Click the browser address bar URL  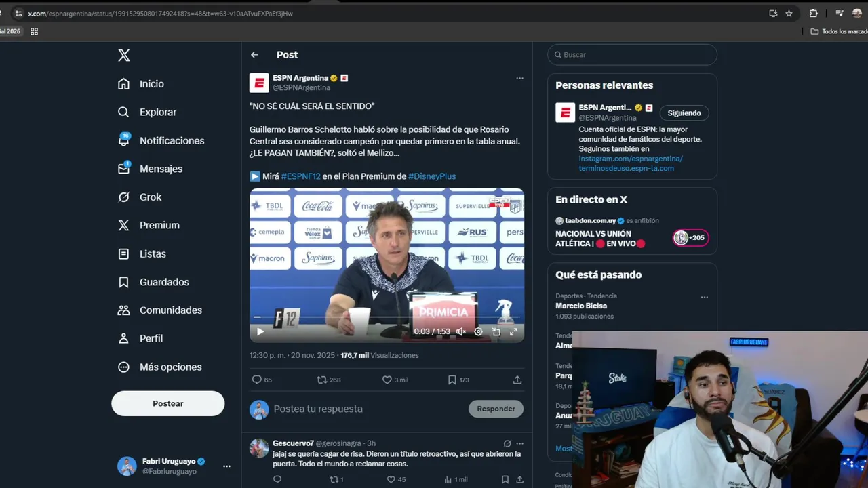[x=160, y=13]
